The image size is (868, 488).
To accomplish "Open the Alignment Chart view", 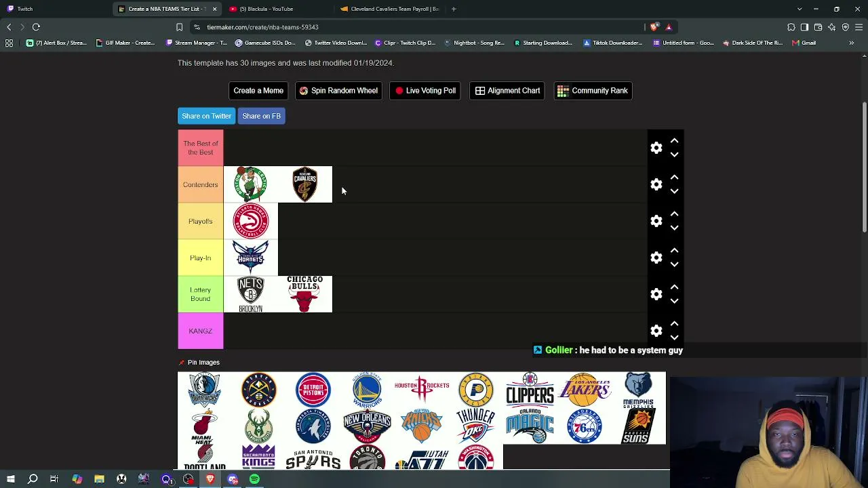I will click(x=508, y=91).
